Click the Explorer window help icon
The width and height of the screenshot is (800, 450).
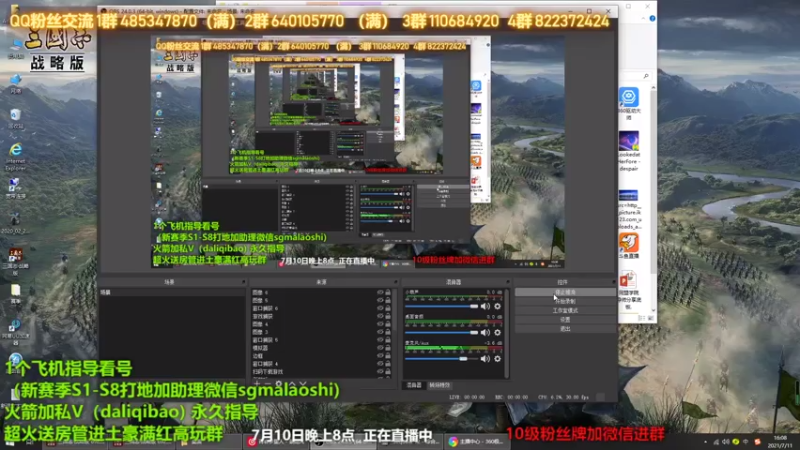tap(652, 18)
